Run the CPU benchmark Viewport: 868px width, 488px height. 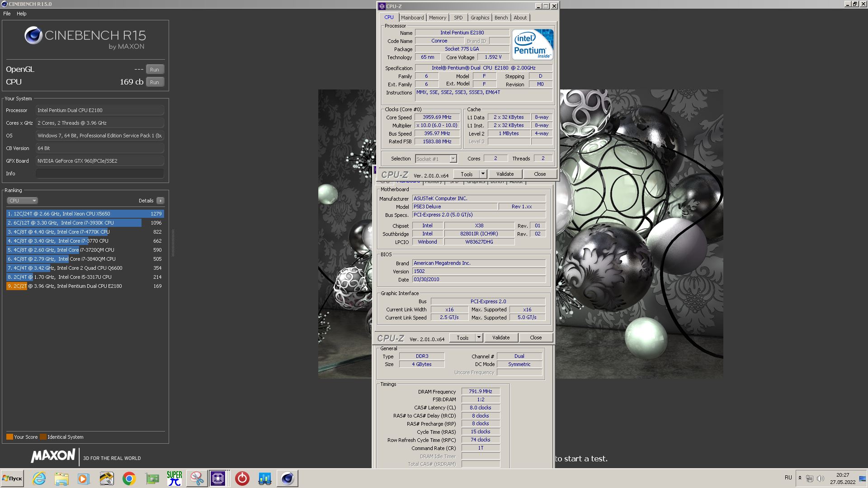coord(155,82)
